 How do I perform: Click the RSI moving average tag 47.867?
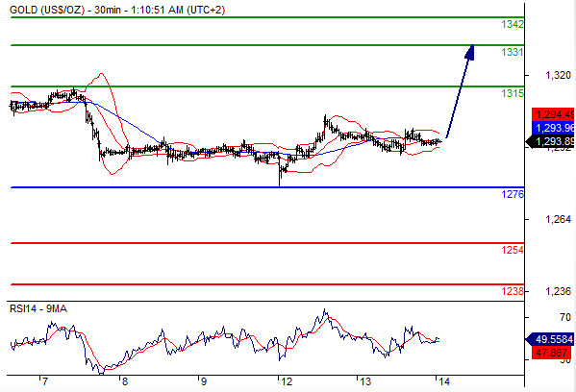tap(552, 353)
